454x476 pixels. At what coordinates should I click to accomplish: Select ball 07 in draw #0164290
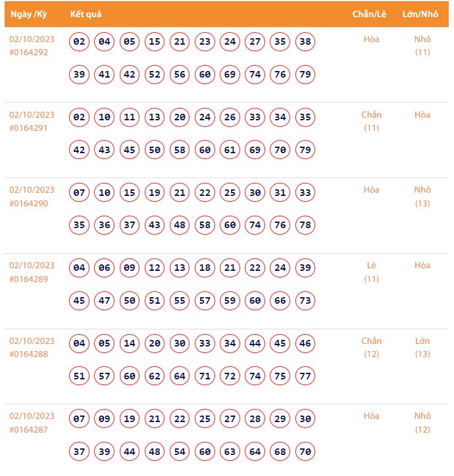coord(80,193)
